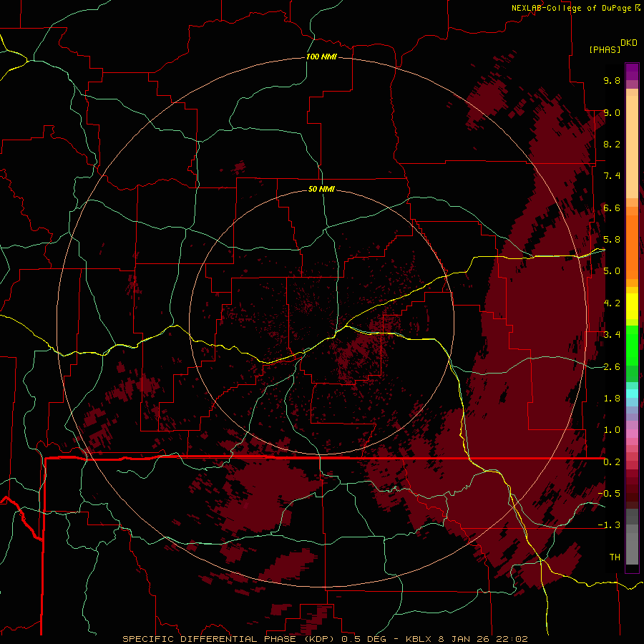Click the -1.3 scale label
The width and height of the screenshot is (644, 644).
click(x=609, y=525)
